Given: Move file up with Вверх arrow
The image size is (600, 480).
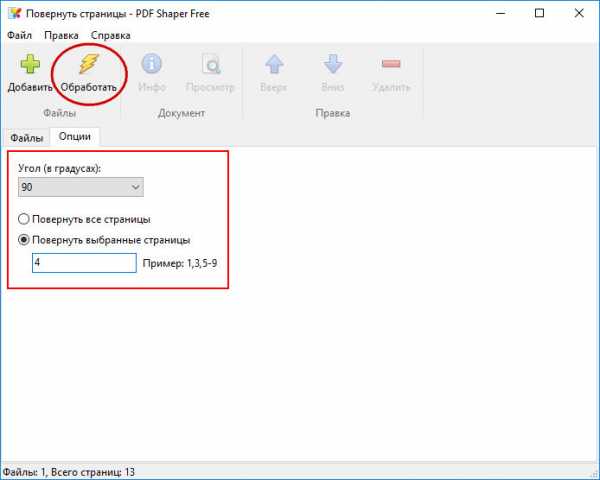Looking at the screenshot, I should [274, 64].
